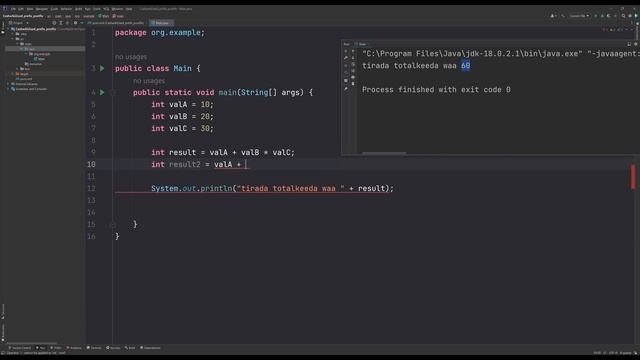Open the Problems tool window

click(74, 348)
